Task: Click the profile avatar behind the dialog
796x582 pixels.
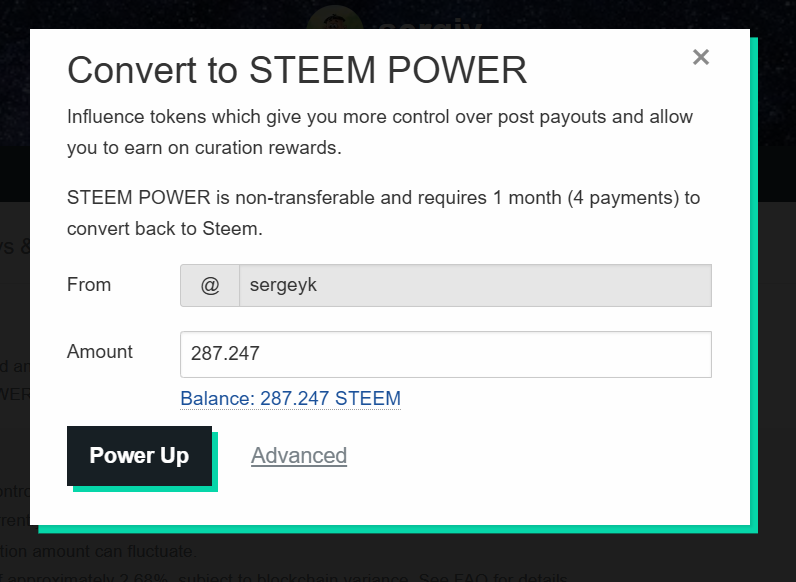Action: click(335, 18)
